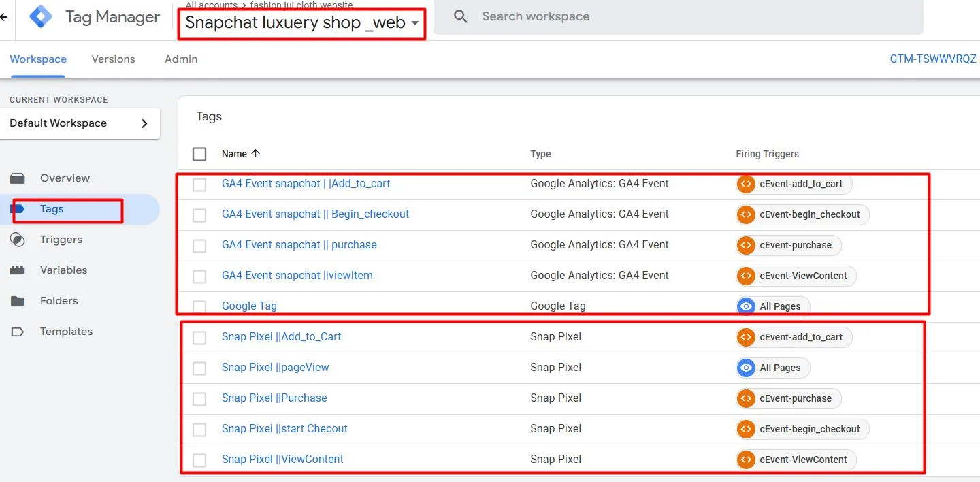Click the Triggers sidebar icon
Screen dimensions: 980x482
(18, 240)
